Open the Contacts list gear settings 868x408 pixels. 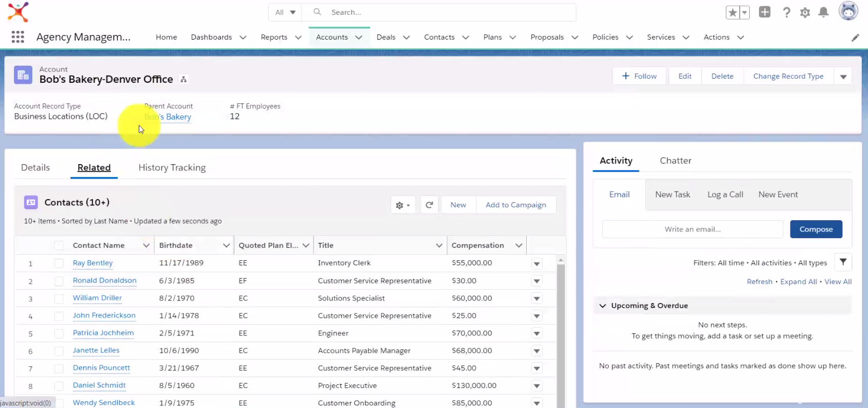[x=403, y=205]
